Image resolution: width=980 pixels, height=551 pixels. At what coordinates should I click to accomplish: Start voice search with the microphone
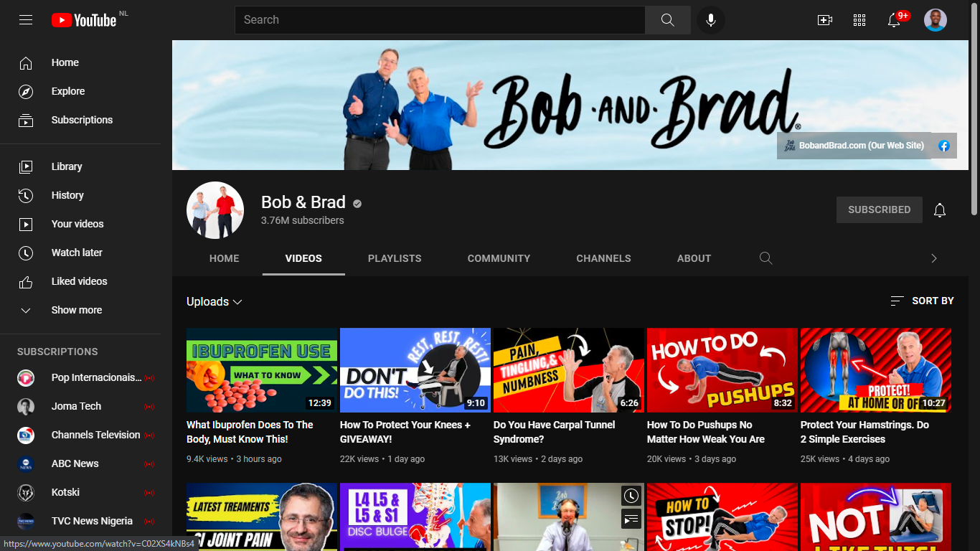click(x=711, y=20)
